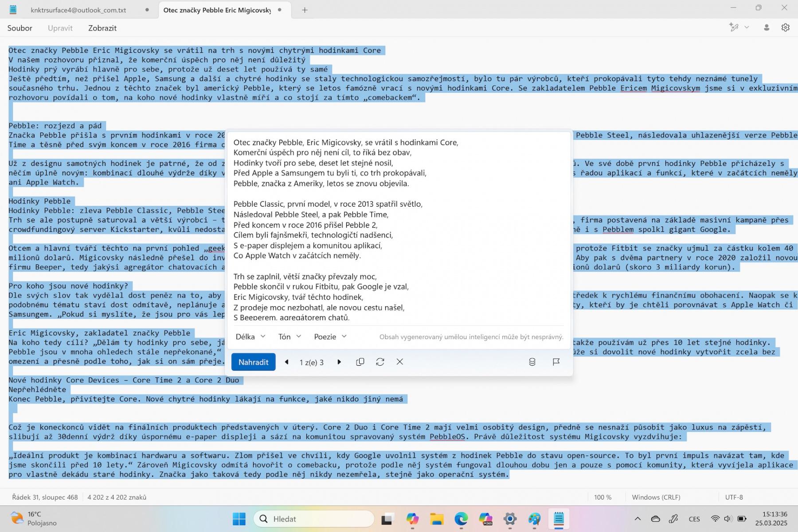Click the AI content disclaimer text
Screen dimensions: 798x532
[x=471, y=337]
